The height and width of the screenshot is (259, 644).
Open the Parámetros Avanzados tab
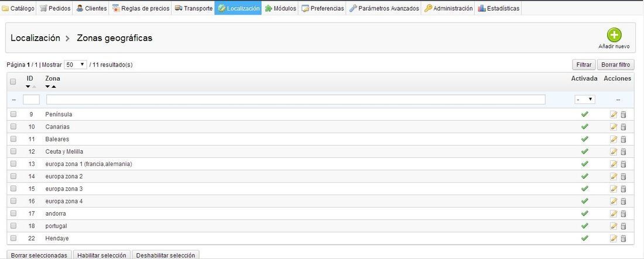pos(384,8)
